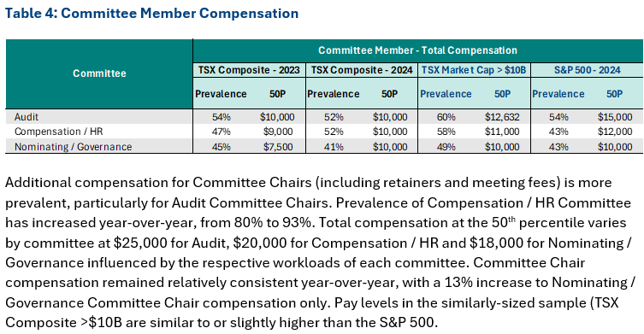Click the $15,000 S&P 500 Audit cell
Viewport: 644px width, 334px height.
615,117
